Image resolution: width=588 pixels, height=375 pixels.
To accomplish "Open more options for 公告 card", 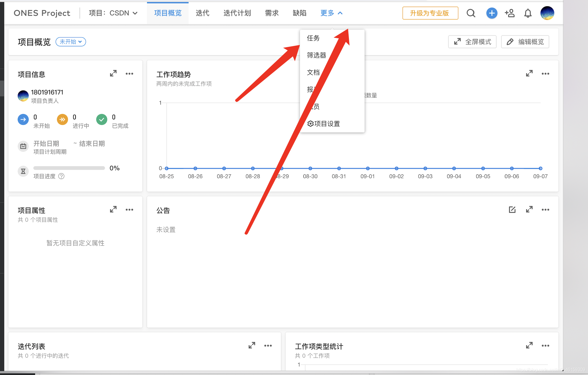I will [x=545, y=210].
